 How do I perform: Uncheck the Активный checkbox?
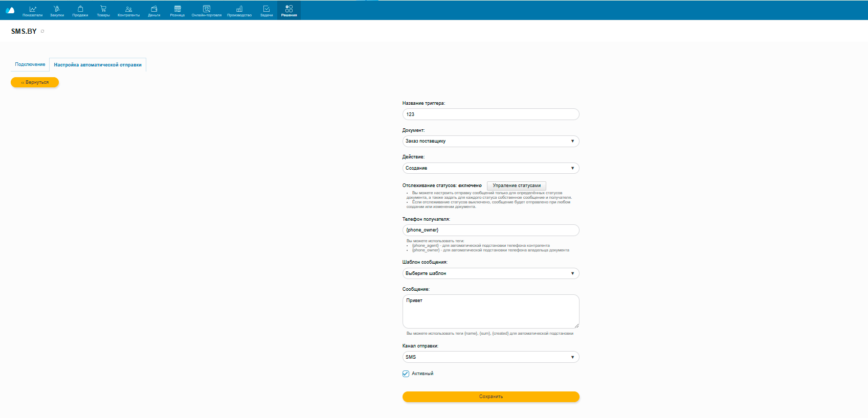point(406,374)
